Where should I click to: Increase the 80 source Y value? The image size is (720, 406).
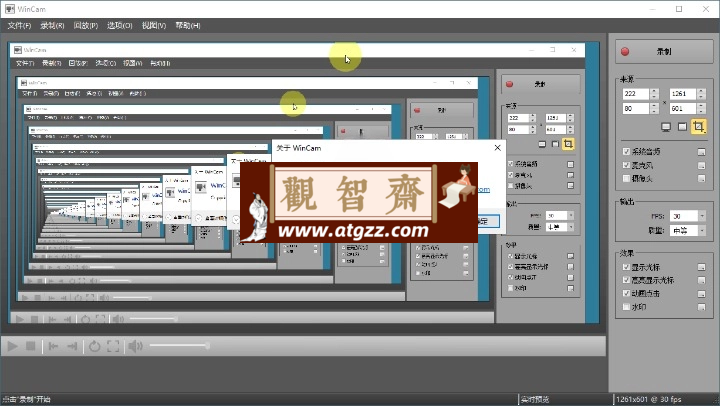[x=654, y=106]
